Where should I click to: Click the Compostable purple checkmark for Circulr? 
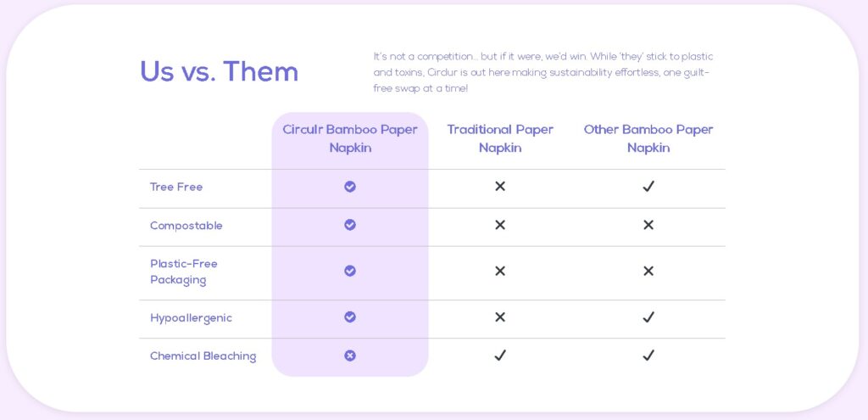[350, 225]
